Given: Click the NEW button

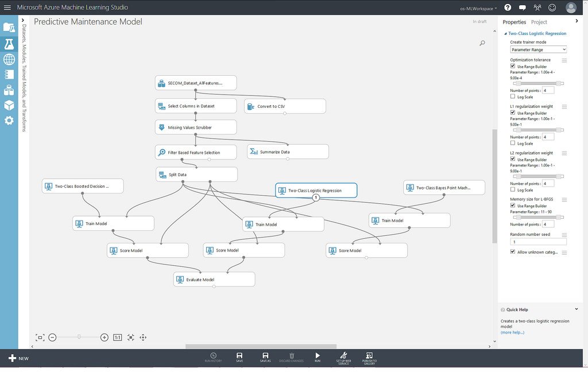Looking at the screenshot, I should [18, 358].
